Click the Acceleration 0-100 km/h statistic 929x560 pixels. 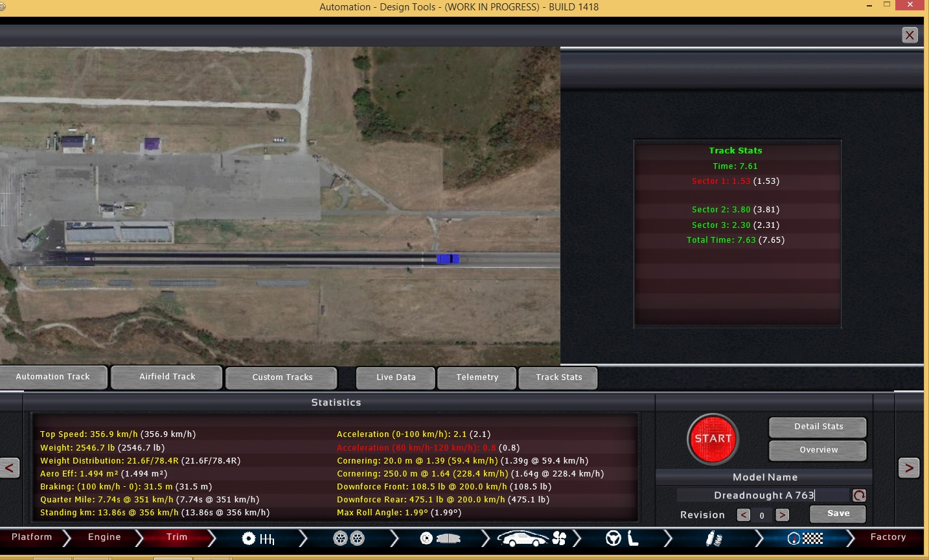pyautogui.click(x=413, y=434)
